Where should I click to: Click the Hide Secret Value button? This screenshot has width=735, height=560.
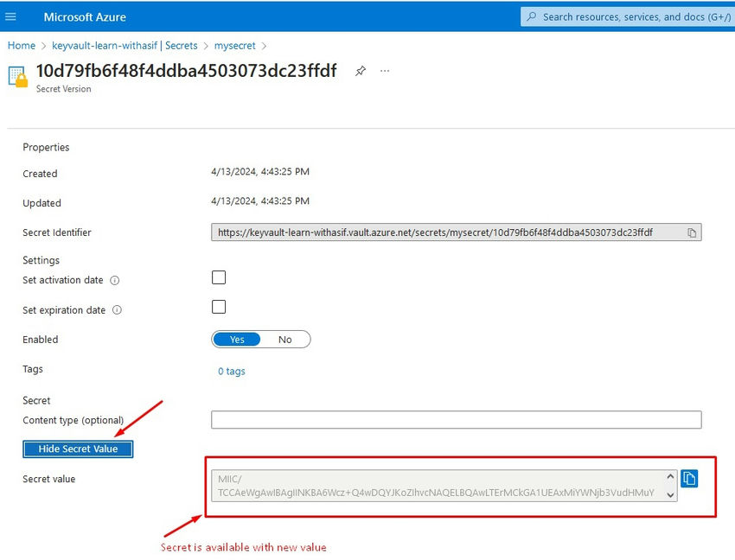tap(78, 449)
